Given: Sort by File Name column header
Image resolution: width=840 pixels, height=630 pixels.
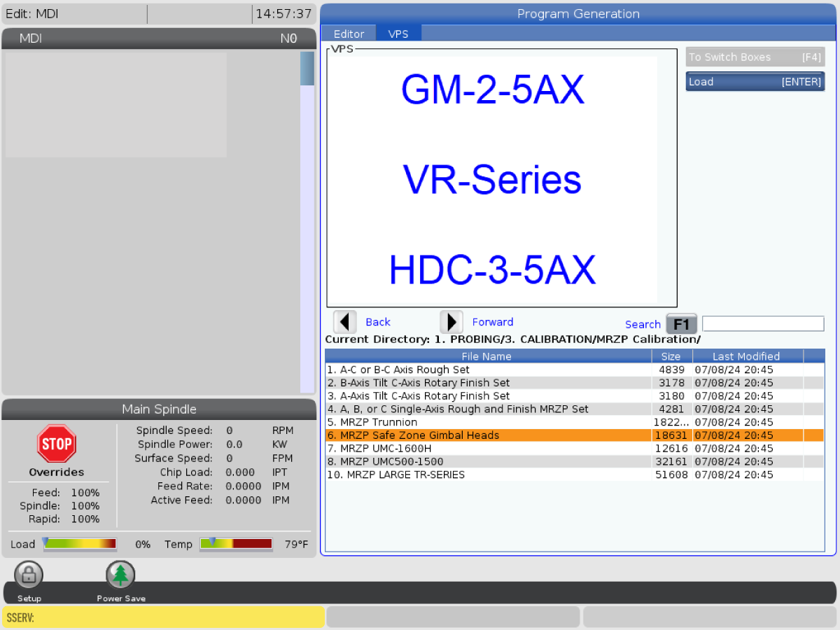Looking at the screenshot, I should [488, 356].
